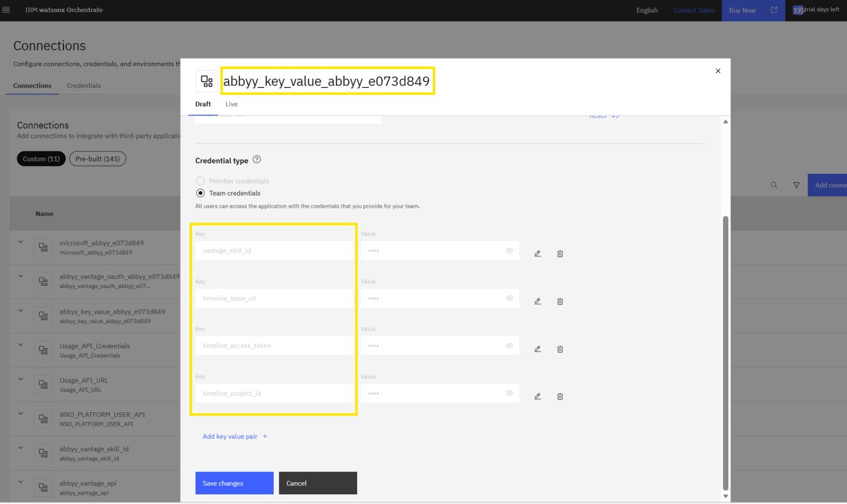Reveal value for timeline_project_id
Screen dimensions: 847x504
pyautogui.click(x=510, y=393)
